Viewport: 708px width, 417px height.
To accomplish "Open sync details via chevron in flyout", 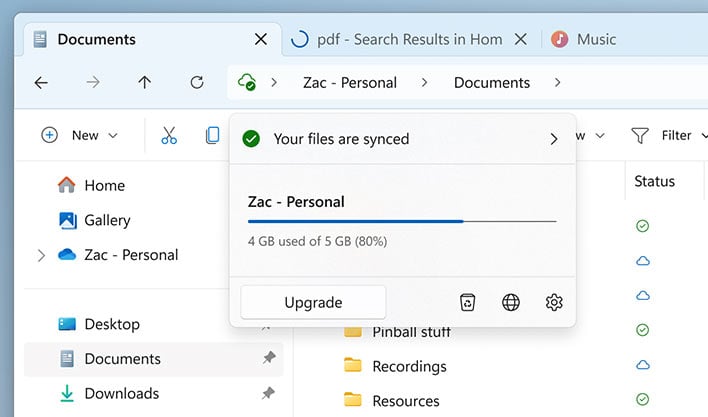I will pyautogui.click(x=554, y=139).
